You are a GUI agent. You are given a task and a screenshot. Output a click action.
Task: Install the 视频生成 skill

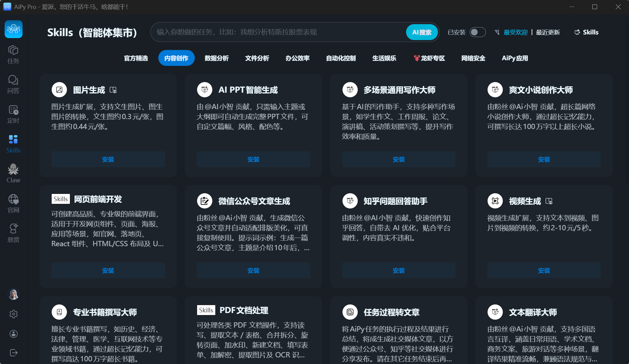544,270
